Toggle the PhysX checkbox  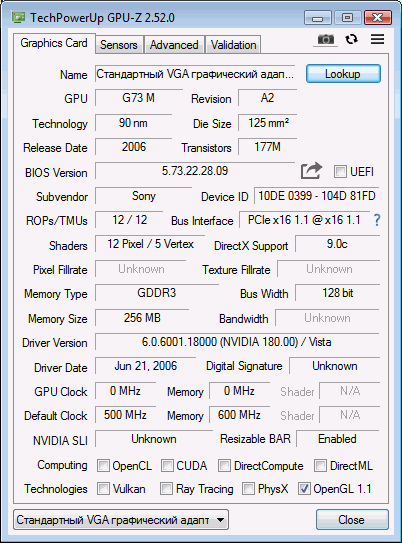[x=248, y=489]
